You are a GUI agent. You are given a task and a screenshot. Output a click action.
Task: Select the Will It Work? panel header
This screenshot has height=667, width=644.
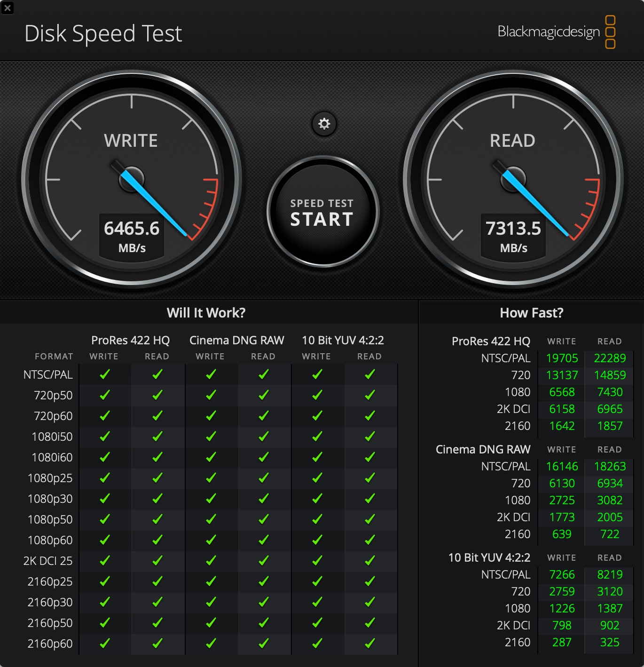206,313
